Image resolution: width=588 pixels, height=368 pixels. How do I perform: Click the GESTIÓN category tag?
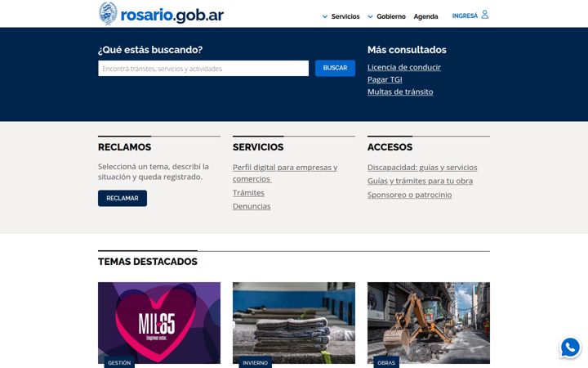[119, 362]
